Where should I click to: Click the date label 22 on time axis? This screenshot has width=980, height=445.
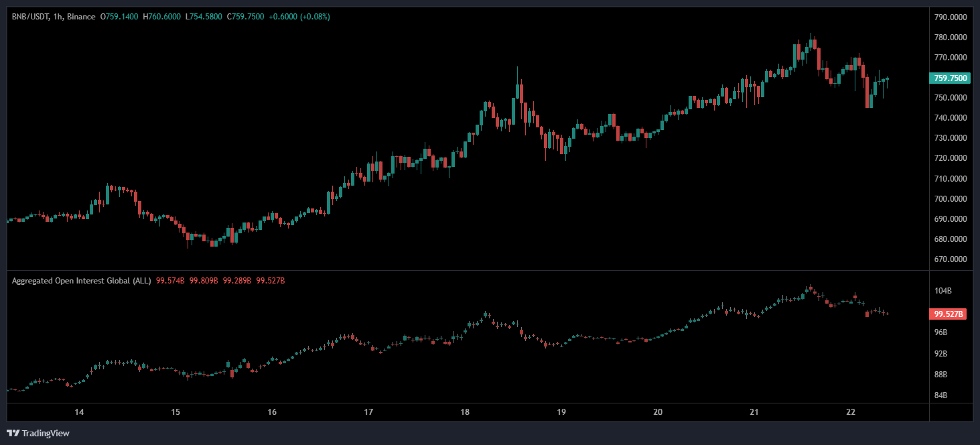tap(851, 411)
